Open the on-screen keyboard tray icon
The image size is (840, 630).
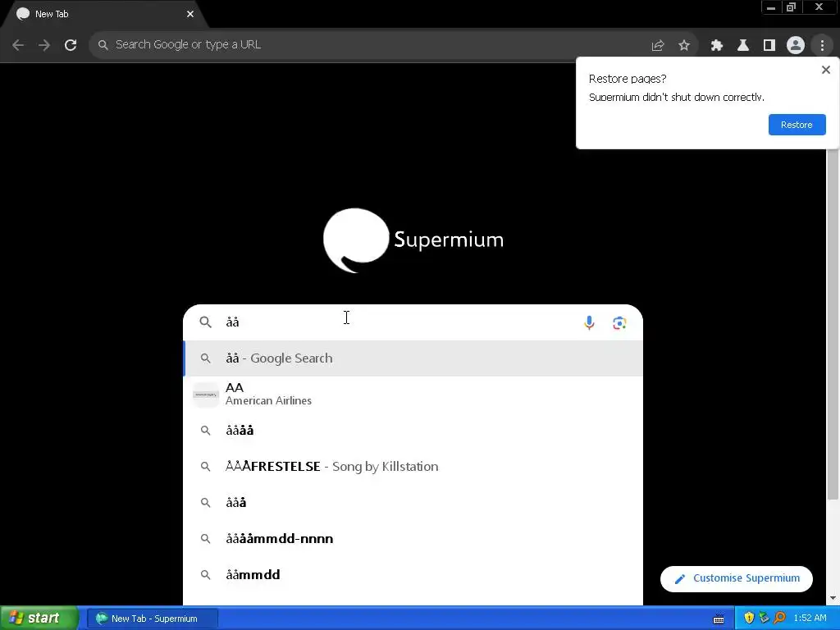pyautogui.click(x=719, y=619)
